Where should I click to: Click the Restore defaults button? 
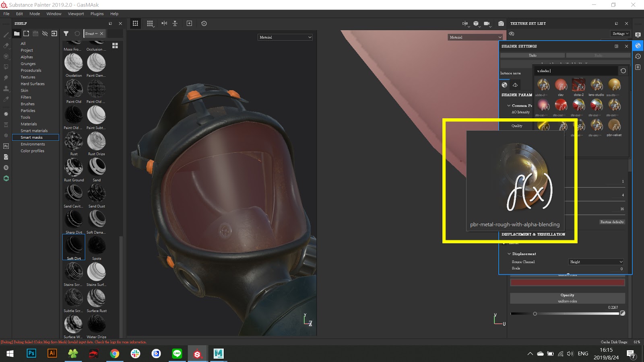tap(612, 222)
